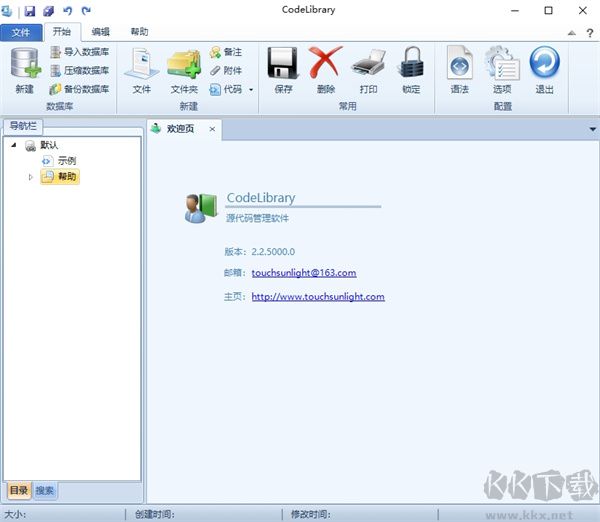The image size is (600, 522).
Task: Click the 修改时间 status bar label
Action: [311, 514]
